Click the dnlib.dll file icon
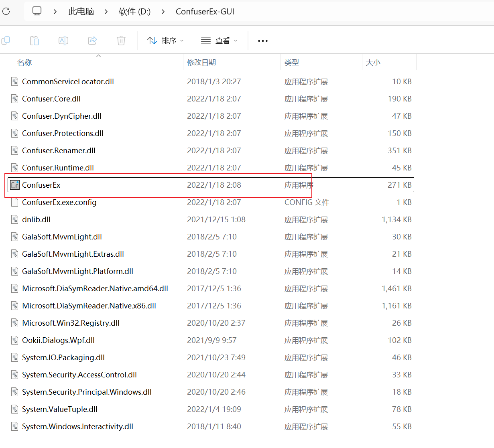494x448 pixels. click(x=15, y=219)
